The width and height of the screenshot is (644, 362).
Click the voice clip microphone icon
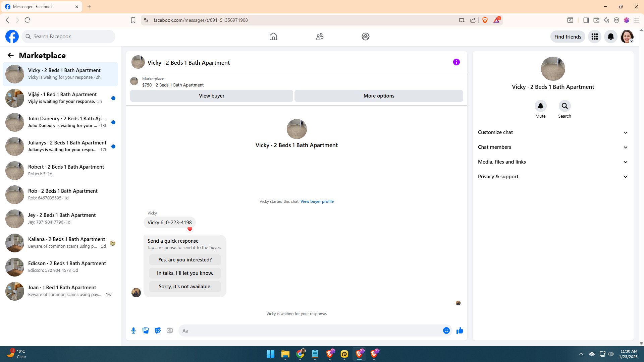coord(133,330)
